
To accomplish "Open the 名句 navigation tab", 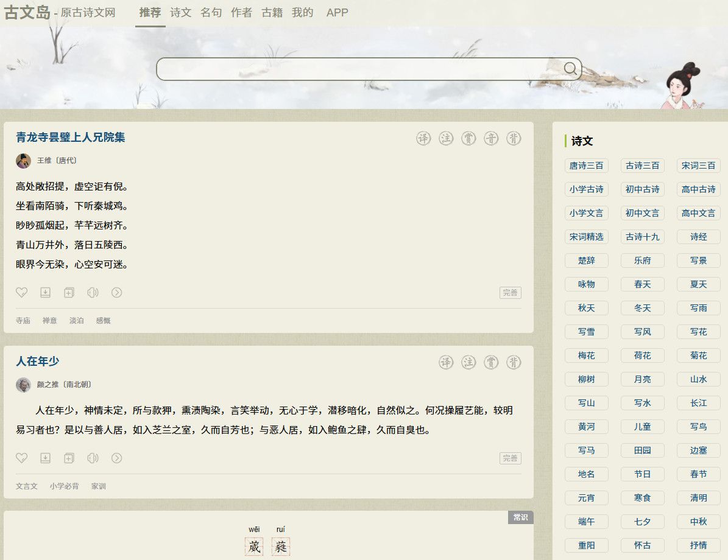I will click(x=211, y=13).
